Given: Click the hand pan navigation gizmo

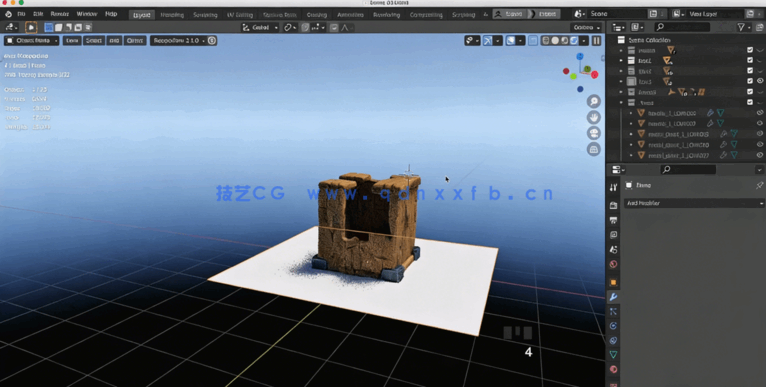Looking at the screenshot, I should coord(594,117).
